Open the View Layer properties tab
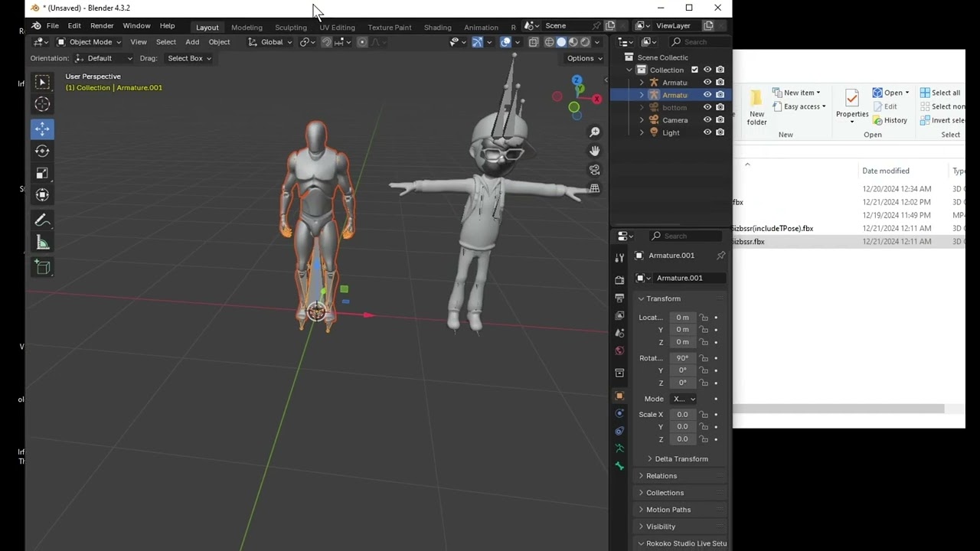 619,315
